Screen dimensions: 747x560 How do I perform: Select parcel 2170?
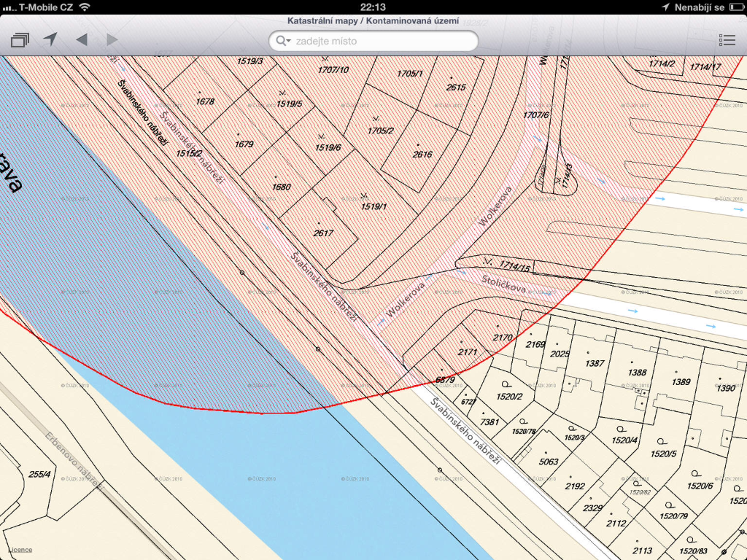coord(503,338)
